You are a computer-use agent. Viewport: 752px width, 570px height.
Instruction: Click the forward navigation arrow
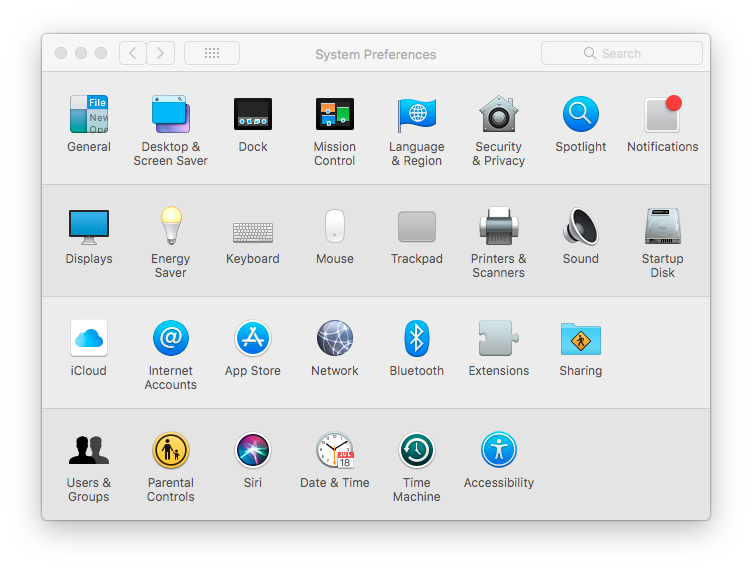(161, 53)
